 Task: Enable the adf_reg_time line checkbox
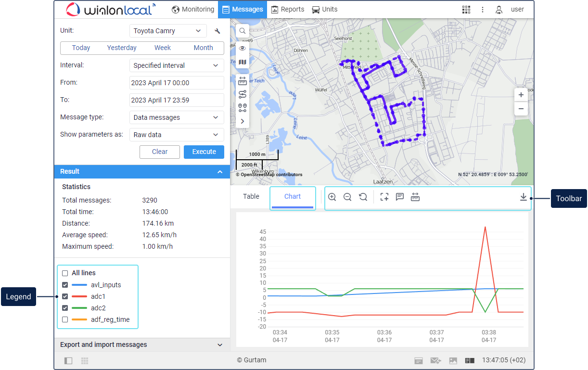point(65,319)
